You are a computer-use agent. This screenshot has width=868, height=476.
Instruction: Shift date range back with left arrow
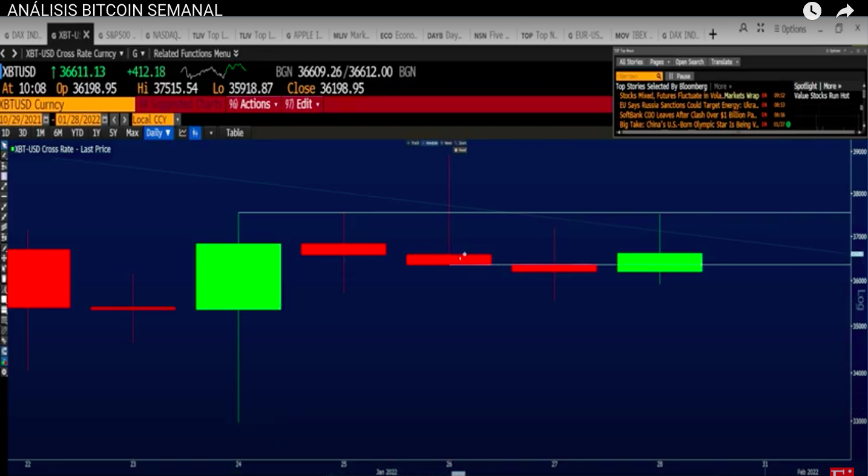[114, 119]
